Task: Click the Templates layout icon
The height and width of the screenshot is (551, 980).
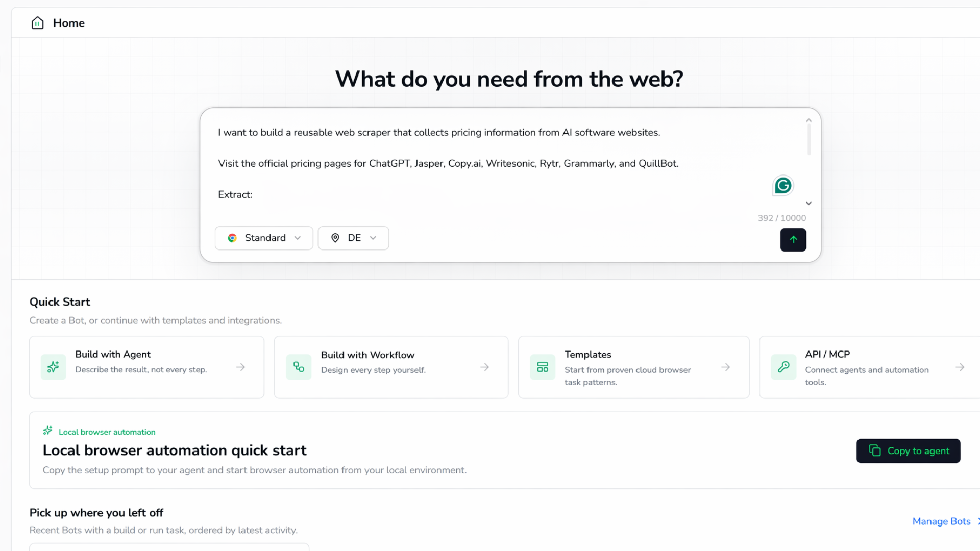Action: [543, 367]
